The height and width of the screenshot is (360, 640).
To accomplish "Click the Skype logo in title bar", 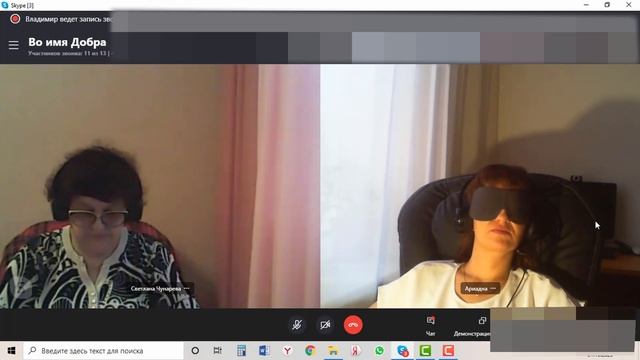I will (x=5, y=5).
